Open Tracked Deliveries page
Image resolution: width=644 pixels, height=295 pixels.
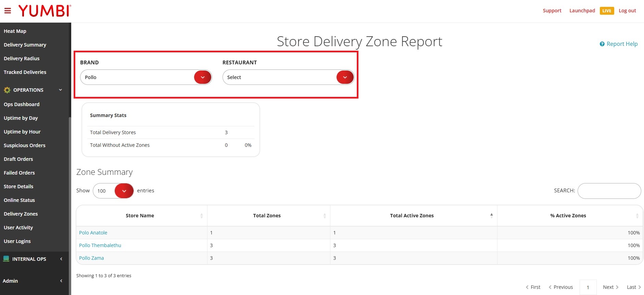pos(25,72)
